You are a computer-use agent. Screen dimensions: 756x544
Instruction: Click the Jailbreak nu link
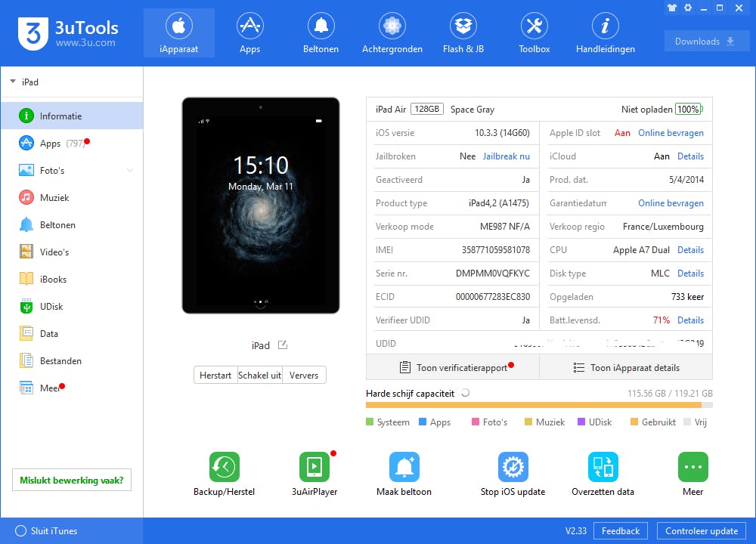(x=506, y=156)
